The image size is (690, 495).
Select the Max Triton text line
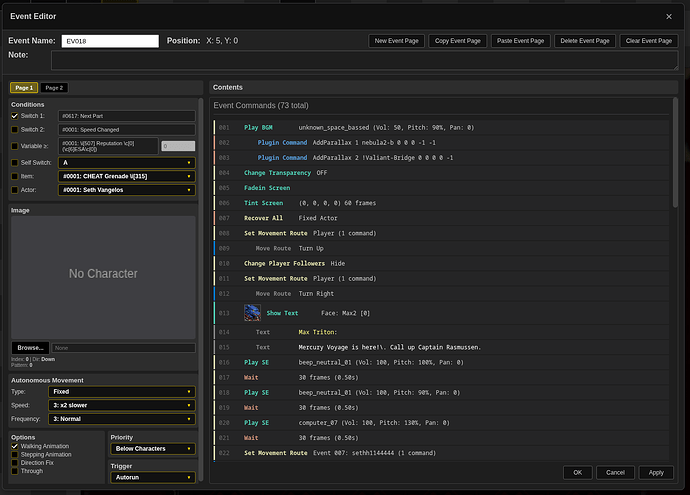coord(441,332)
